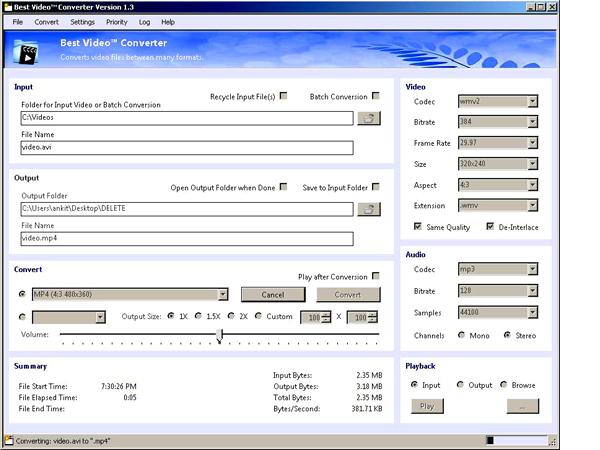The width and height of the screenshot is (600, 450).
Task: Select the Output playback radio button
Action: (460, 384)
